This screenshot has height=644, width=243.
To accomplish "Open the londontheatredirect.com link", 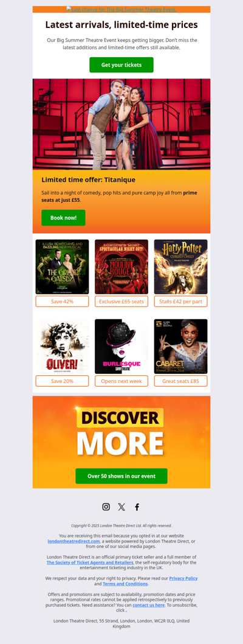I will click(74, 541).
